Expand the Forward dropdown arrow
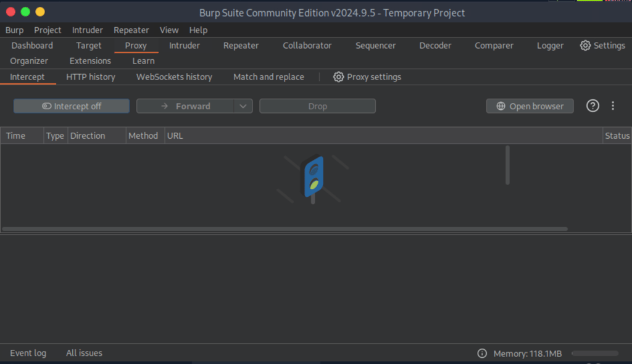632x364 pixels. tap(244, 106)
